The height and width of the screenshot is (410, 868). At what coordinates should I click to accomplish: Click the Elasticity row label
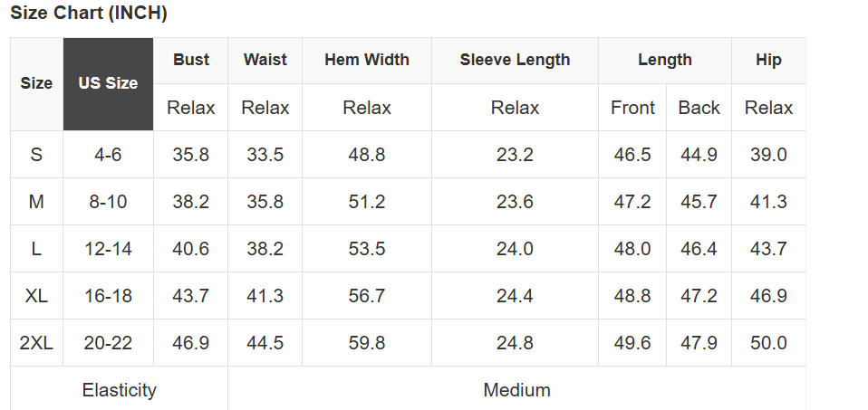[119, 390]
